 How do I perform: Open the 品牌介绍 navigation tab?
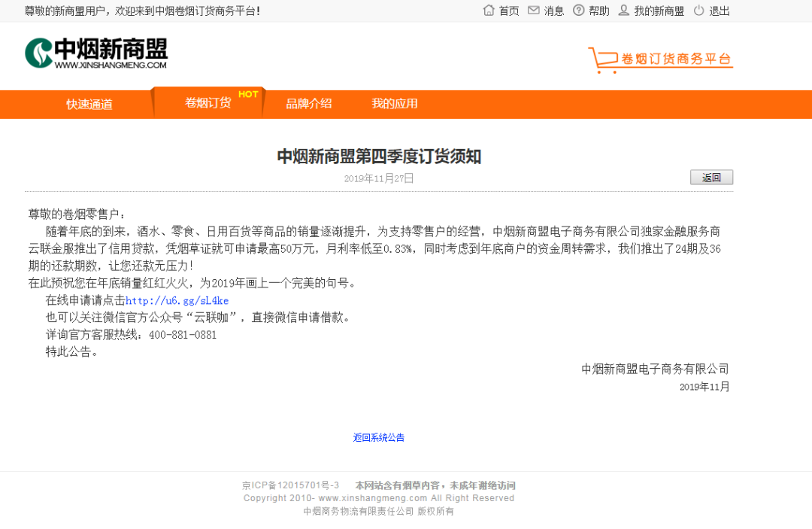click(x=309, y=104)
